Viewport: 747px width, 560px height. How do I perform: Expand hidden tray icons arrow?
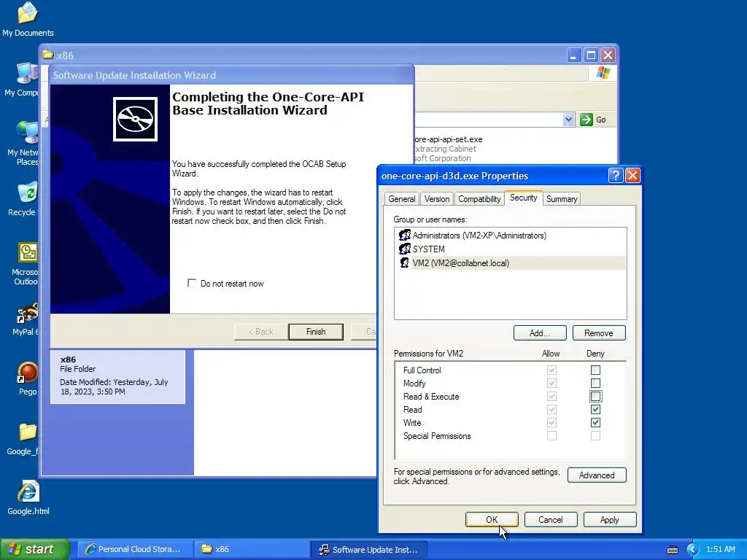(x=692, y=550)
